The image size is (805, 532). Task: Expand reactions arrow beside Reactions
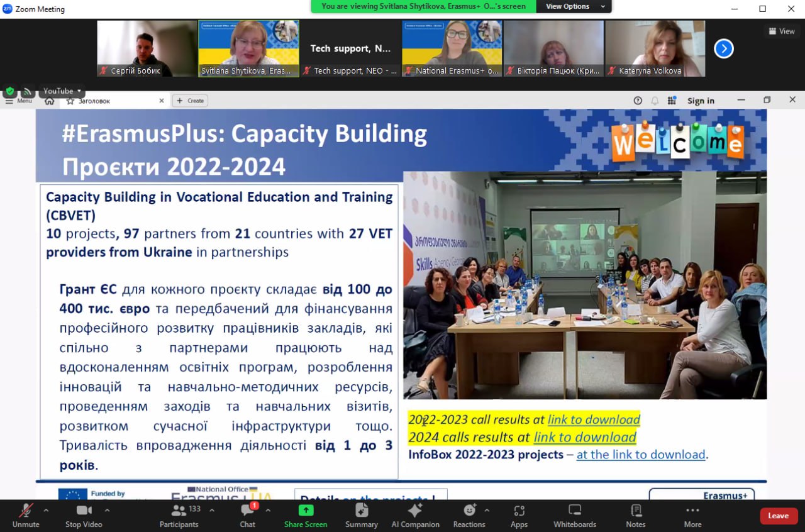487,510
